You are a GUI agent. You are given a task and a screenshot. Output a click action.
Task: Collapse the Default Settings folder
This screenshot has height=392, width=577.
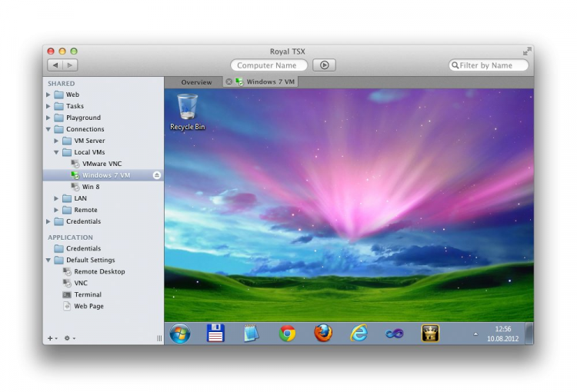(x=48, y=260)
